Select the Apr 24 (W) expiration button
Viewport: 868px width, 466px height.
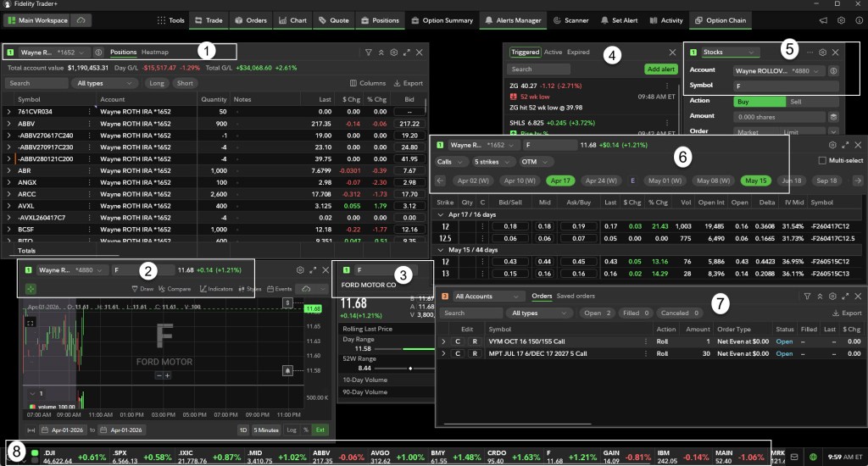click(600, 180)
